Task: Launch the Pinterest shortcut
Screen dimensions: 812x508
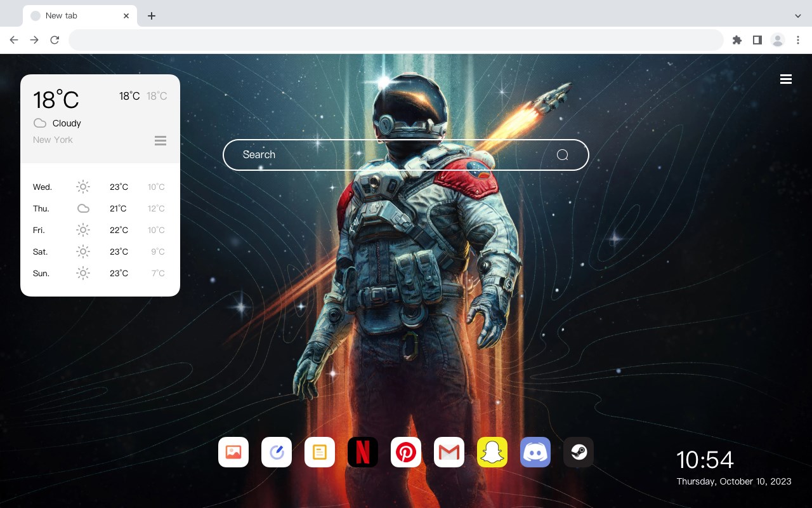Action: coord(406,452)
